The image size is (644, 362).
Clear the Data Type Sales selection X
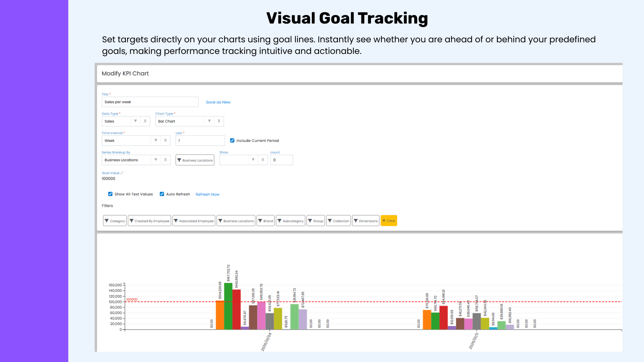(145, 121)
